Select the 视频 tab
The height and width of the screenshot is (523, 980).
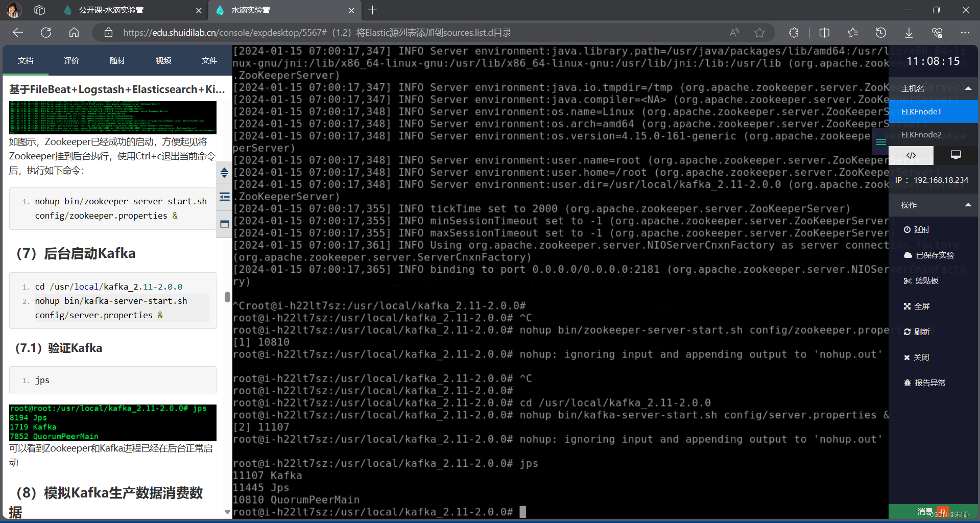(x=163, y=61)
